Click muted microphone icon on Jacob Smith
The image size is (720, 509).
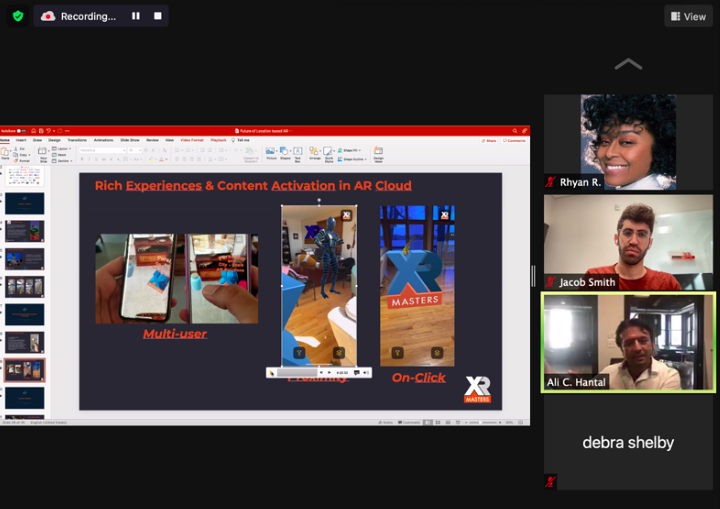(x=550, y=283)
